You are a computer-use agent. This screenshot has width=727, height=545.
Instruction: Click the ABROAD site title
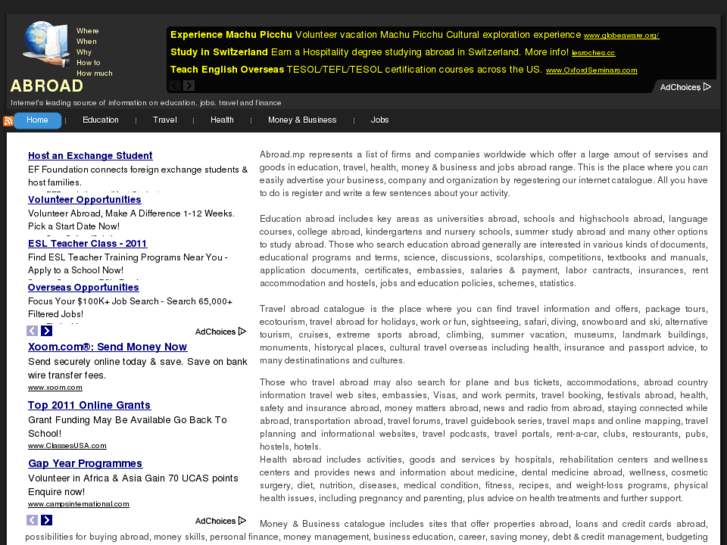click(47, 86)
